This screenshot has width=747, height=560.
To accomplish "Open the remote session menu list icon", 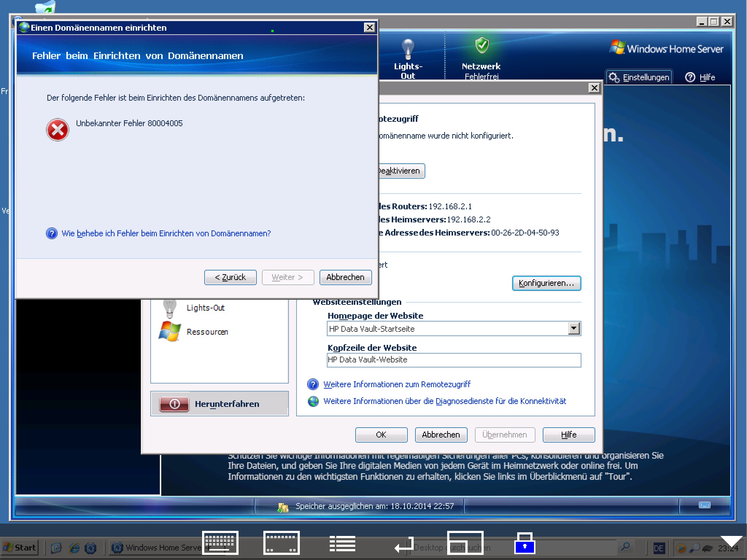I will tap(342, 544).
